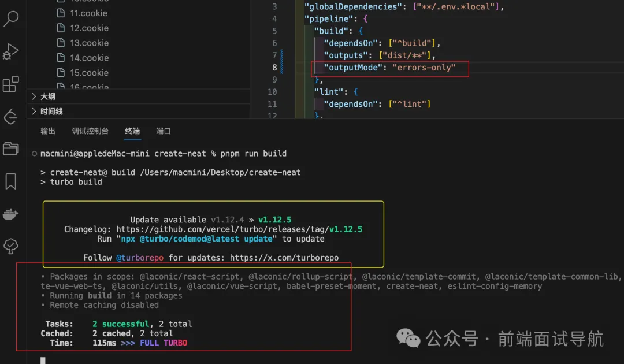
Task: Select the 端口 tab
Action: [164, 131]
